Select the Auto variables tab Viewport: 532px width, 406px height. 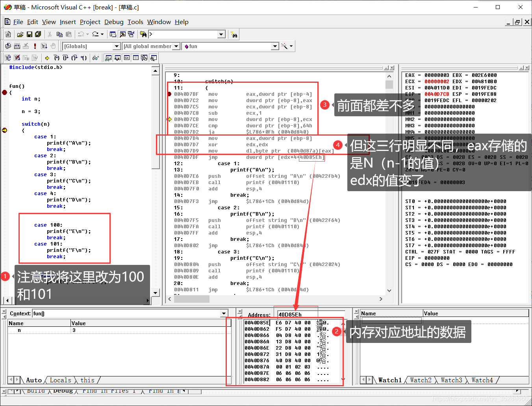click(x=34, y=380)
